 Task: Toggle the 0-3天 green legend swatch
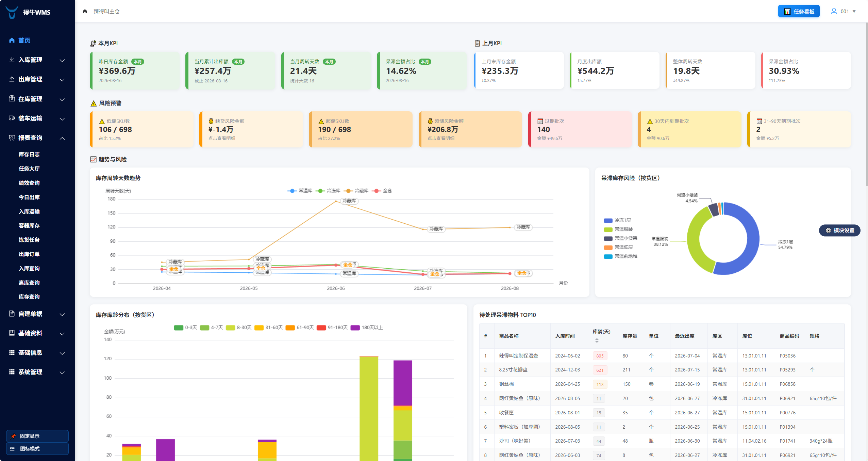[179, 328]
